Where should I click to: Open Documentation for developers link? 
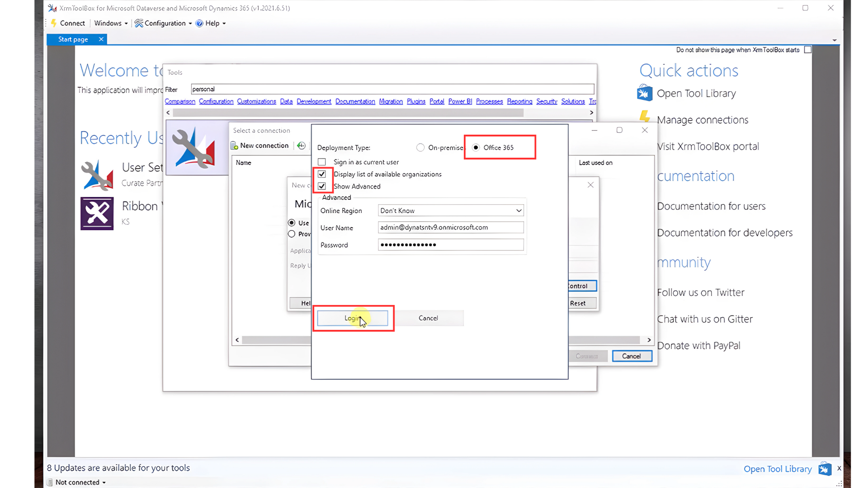(725, 233)
